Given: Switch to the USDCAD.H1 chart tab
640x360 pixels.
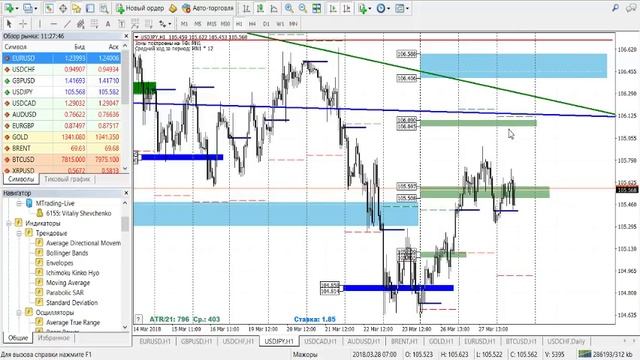Looking at the screenshot, I should pos(320,341).
